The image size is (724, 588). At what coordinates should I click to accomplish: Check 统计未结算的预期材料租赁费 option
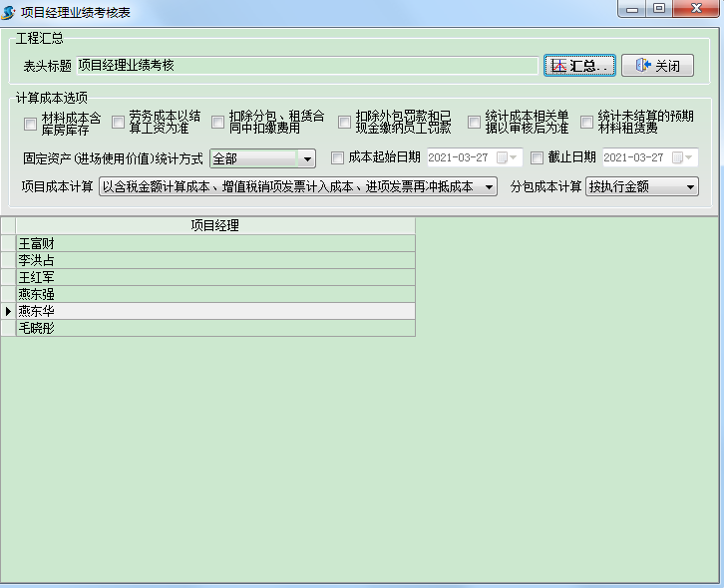click(x=586, y=123)
